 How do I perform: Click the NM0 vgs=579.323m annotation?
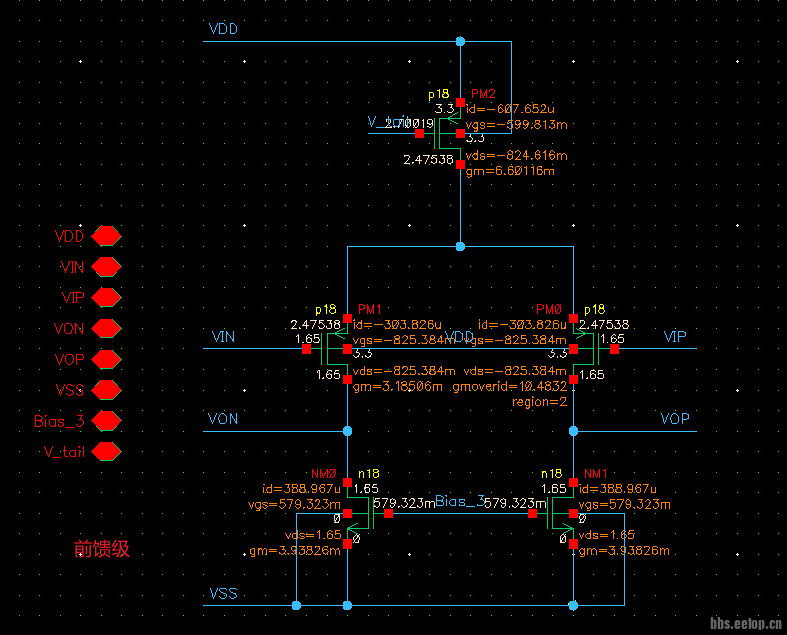tap(294, 504)
